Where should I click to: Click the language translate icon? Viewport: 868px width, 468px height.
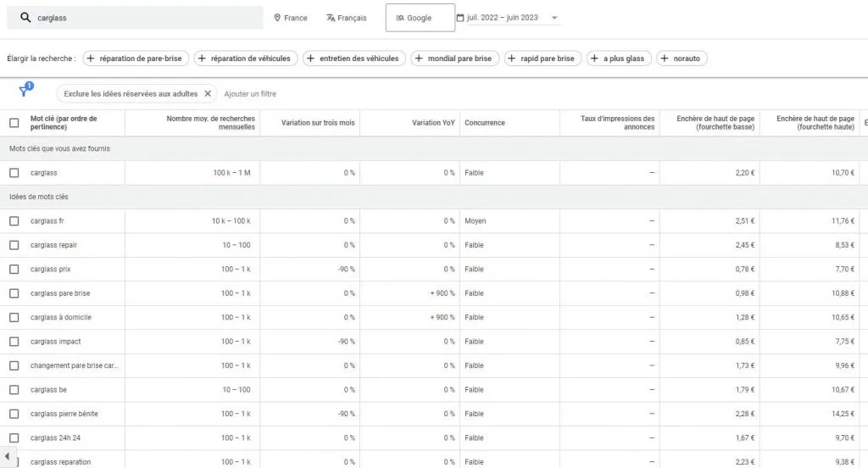tap(331, 18)
